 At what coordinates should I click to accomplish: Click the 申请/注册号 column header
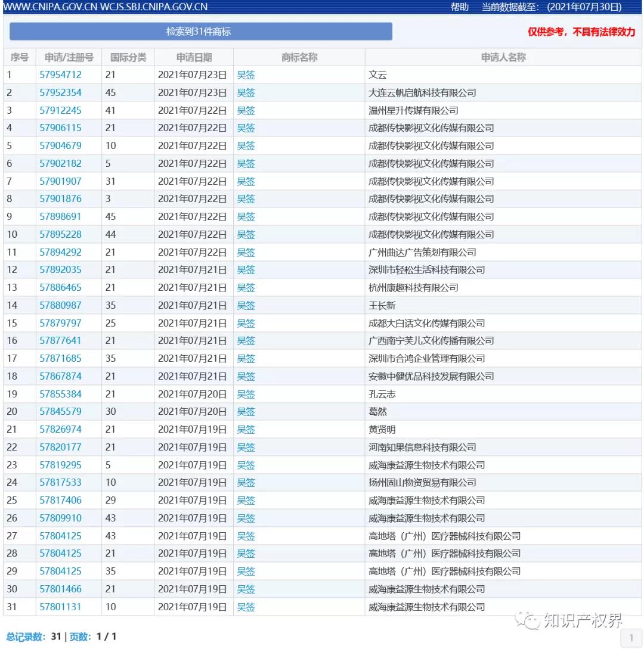tap(69, 57)
